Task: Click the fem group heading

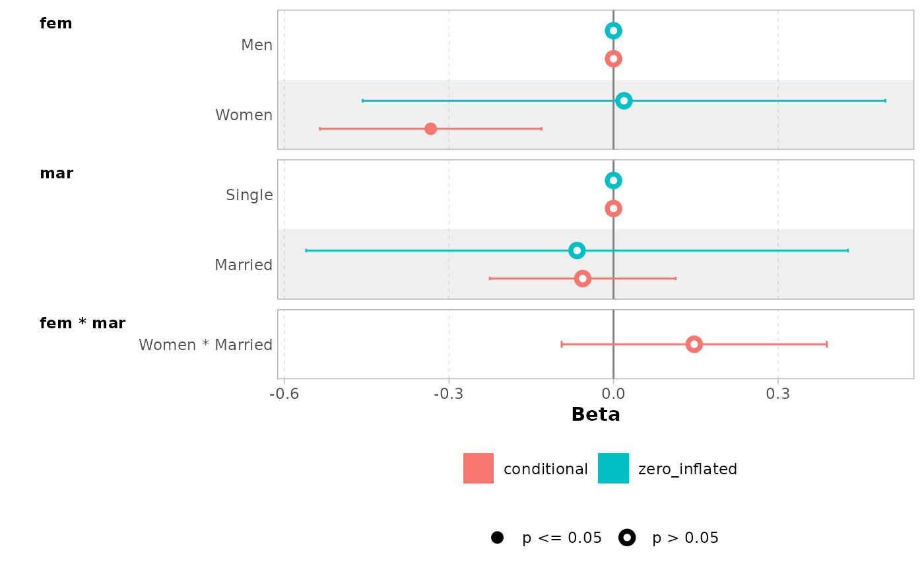Action: [x=56, y=24]
